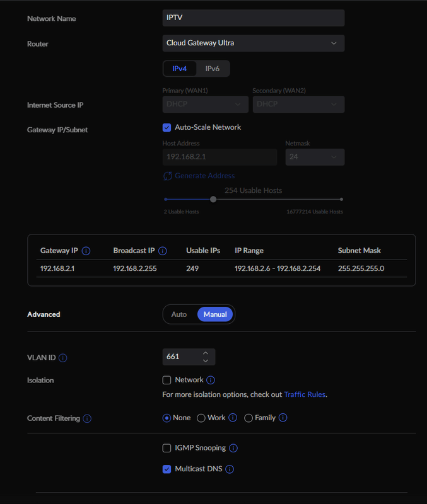Switch to the IPv6 tab

tap(213, 69)
